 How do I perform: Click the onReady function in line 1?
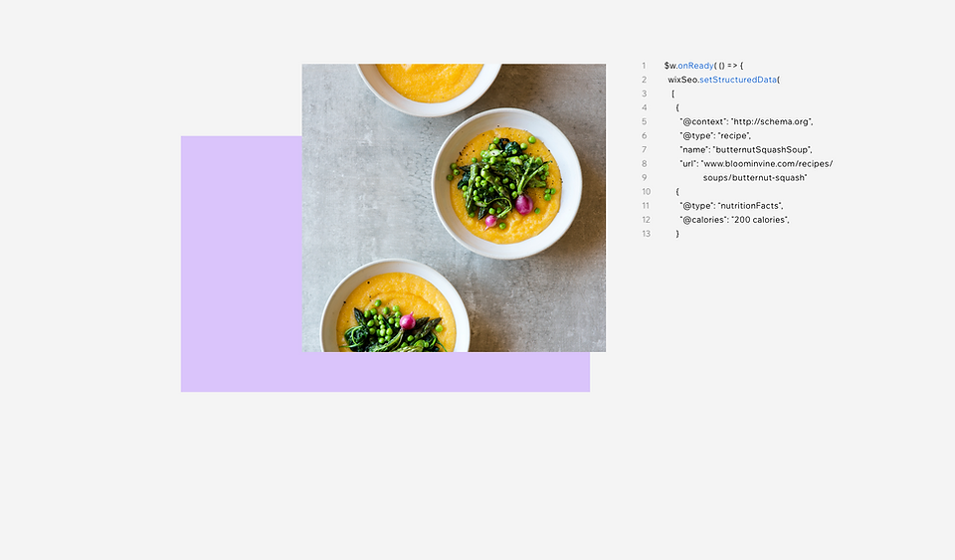[x=695, y=66]
